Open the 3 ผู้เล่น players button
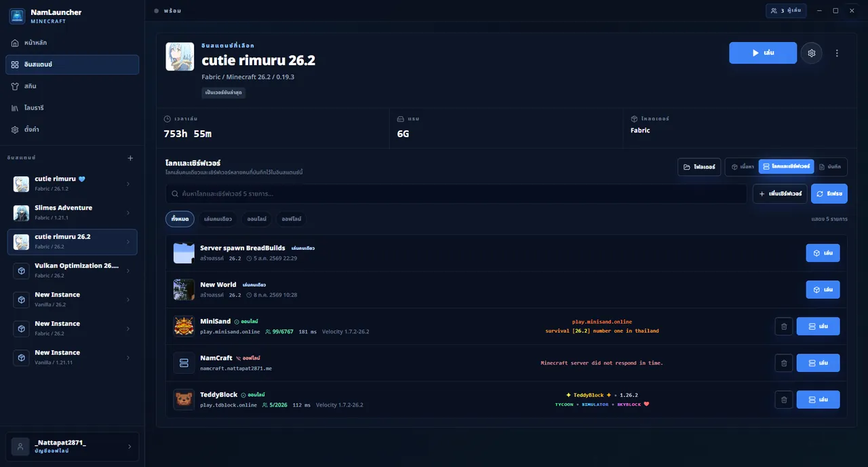 click(x=787, y=11)
